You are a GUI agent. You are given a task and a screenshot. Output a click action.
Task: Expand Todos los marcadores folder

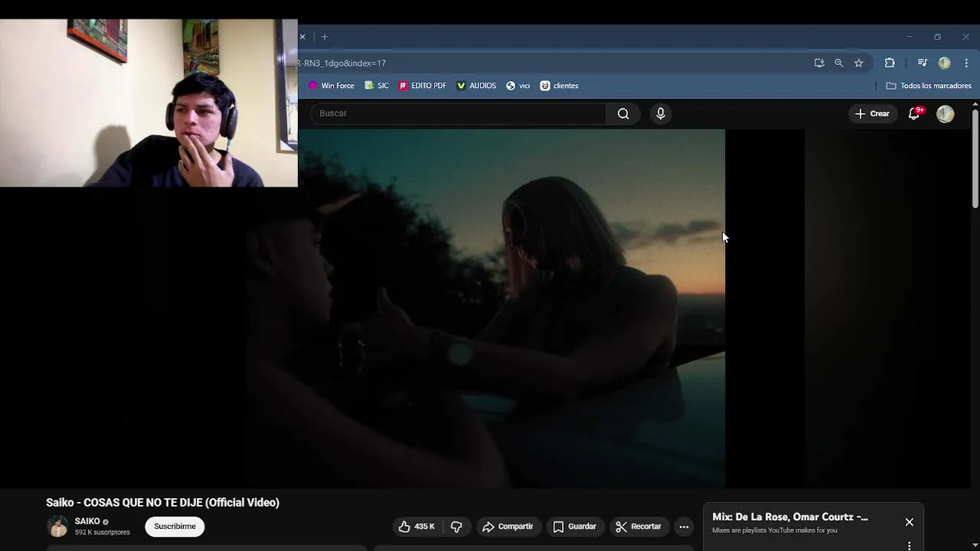pyautogui.click(x=929, y=86)
